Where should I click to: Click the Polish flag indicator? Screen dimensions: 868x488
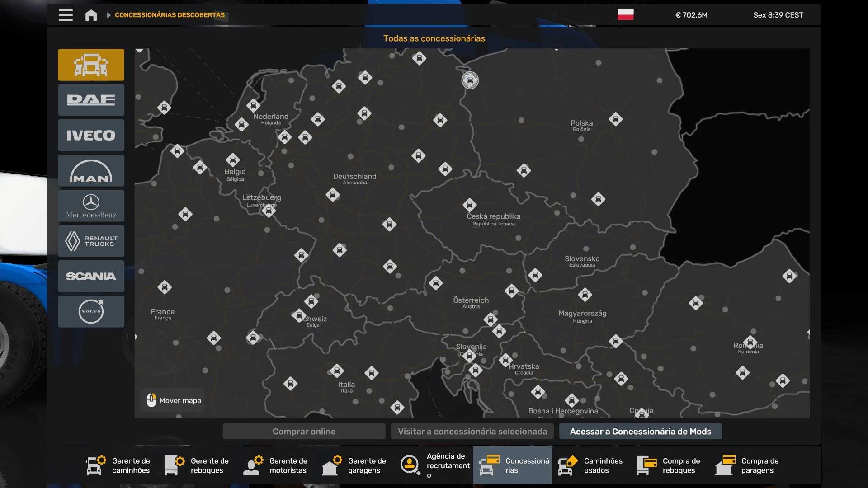pos(625,15)
